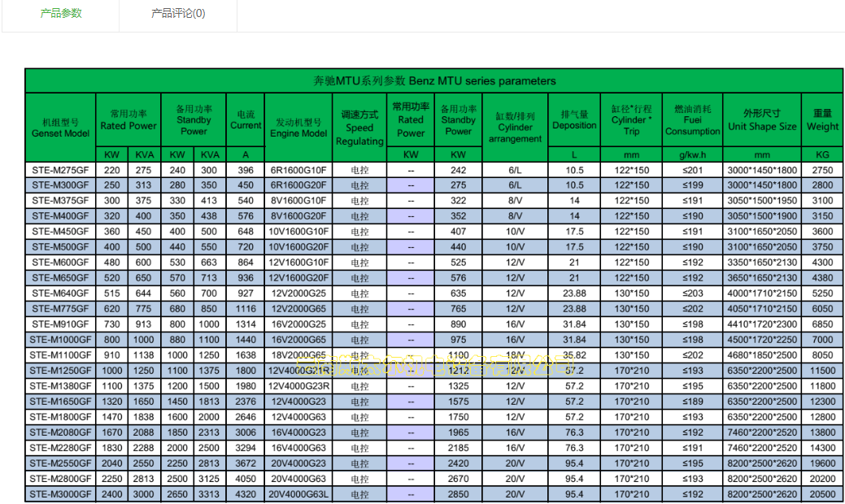This screenshot has width=845, height=504.
Task: Select model cell STE-M2550GF
Action: (x=60, y=463)
